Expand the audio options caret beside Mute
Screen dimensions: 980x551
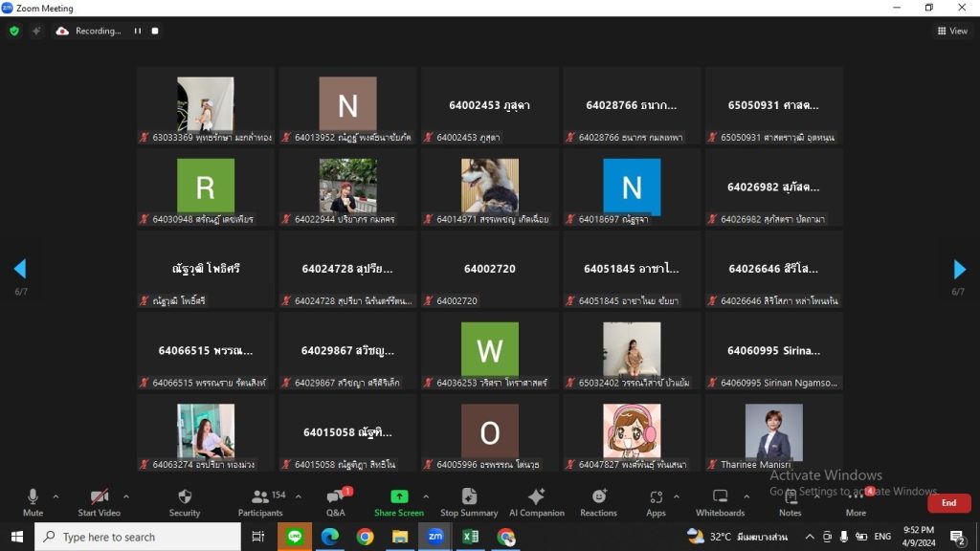(56, 496)
